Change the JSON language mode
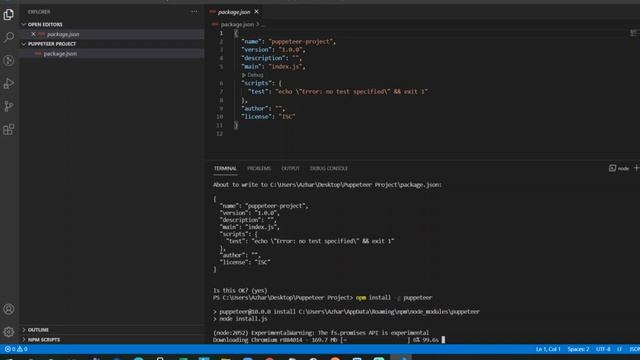 pos(634,349)
